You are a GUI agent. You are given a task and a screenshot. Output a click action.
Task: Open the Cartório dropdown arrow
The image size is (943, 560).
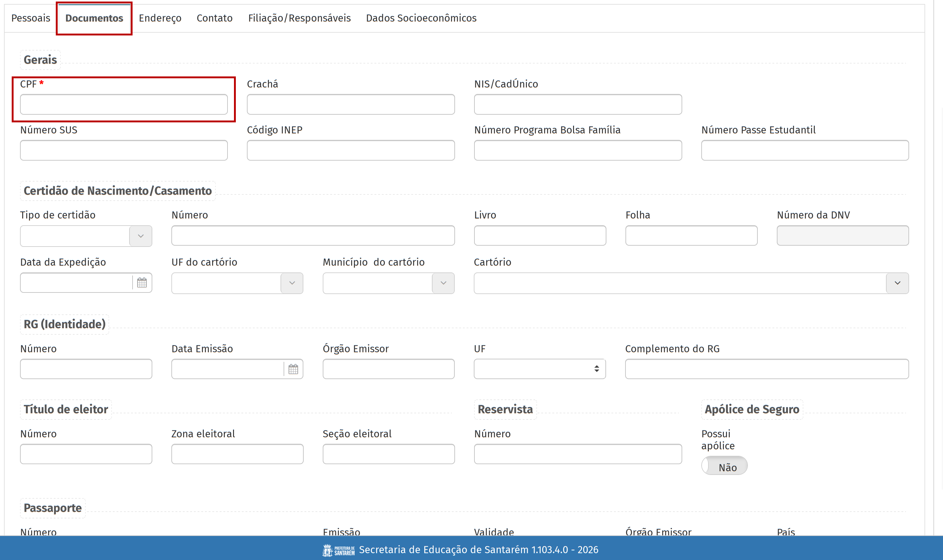(x=897, y=283)
